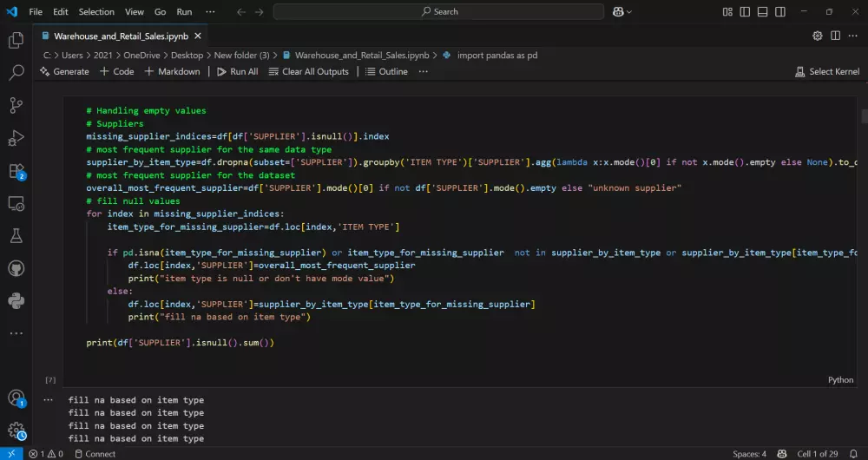Image resolution: width=868 pixels, height=460 pixels.
Task: Show more menu bar items ellipsis
Action: click(210, 11)
